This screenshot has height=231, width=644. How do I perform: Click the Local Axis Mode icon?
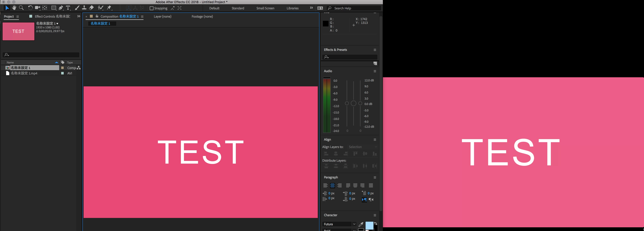128,8
